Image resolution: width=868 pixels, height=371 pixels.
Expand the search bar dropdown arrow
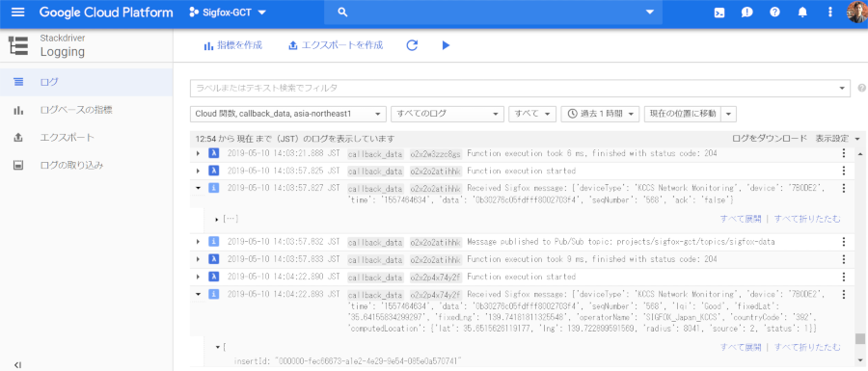point(650,13)
